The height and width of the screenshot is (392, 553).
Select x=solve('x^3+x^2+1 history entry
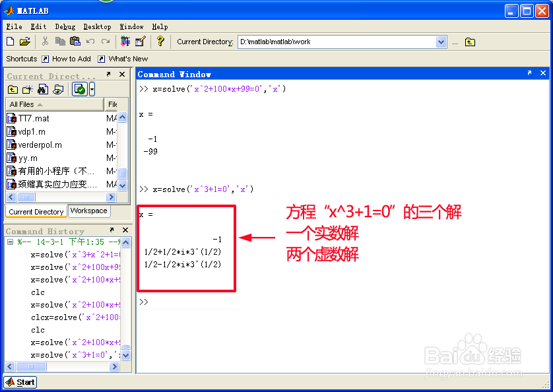tap(75, 255)
